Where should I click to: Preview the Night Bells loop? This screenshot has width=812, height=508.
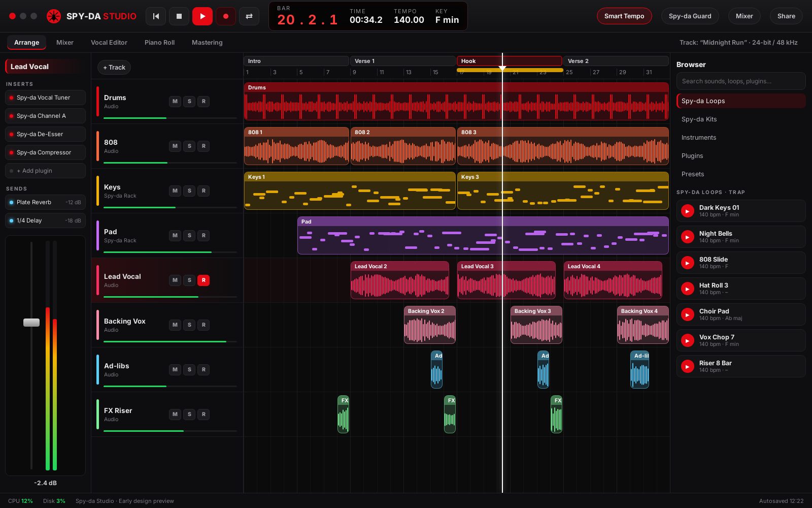click(688, 237)
